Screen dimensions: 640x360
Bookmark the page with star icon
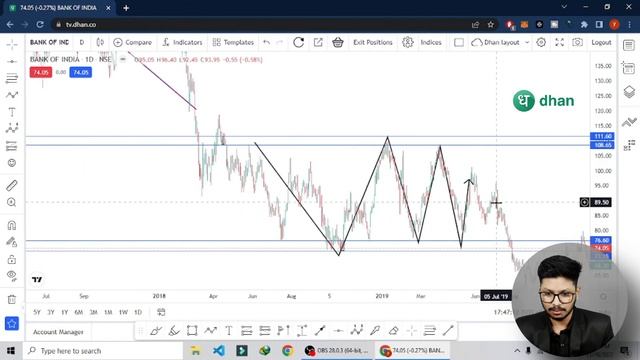click(491, 24)
